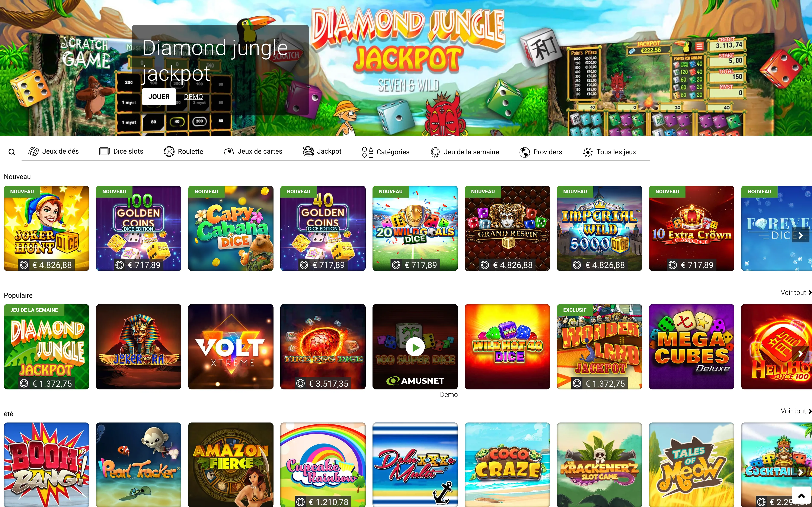Open the Jeux de dés dice icon

tap(33, 152)
